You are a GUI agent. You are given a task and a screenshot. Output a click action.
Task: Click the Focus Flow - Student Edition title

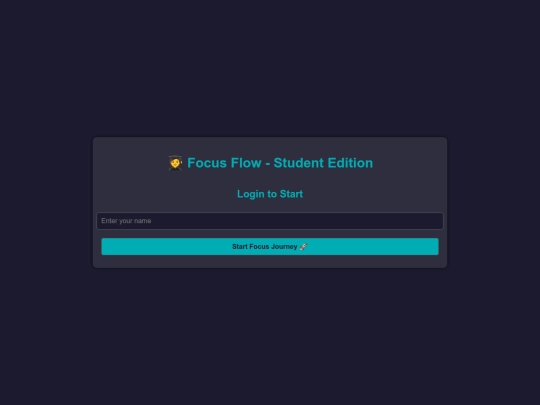tap(270, 163)
